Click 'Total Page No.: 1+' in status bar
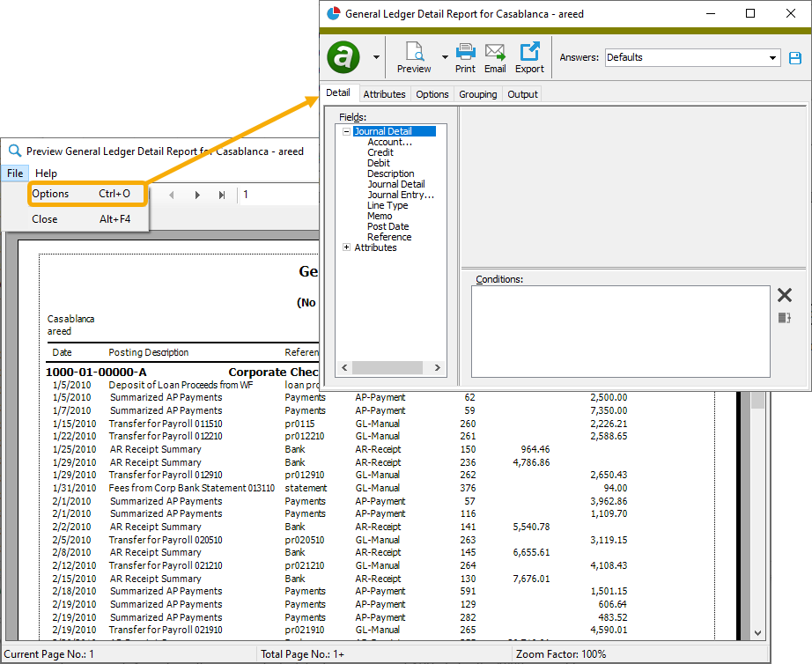The image size is (812, 664). point(302,654)
